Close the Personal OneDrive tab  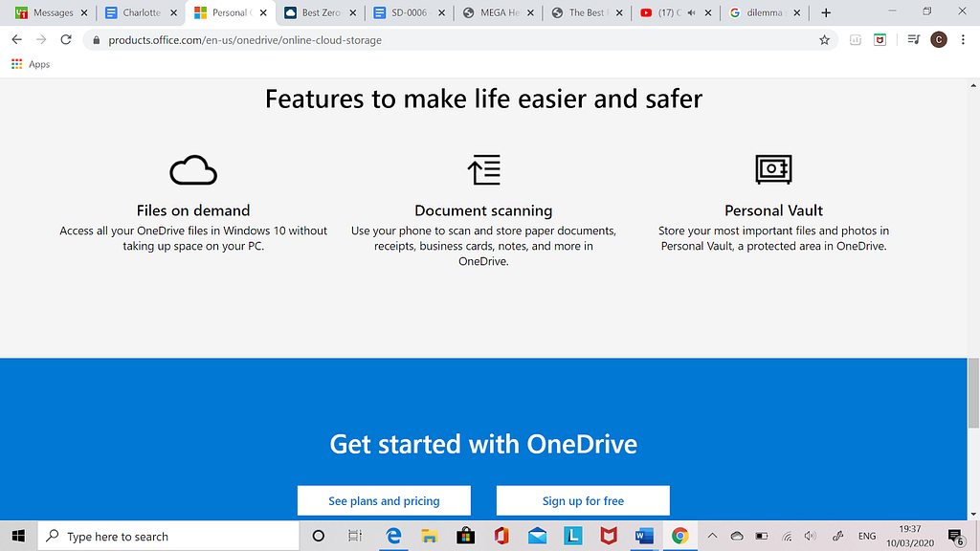263,12
